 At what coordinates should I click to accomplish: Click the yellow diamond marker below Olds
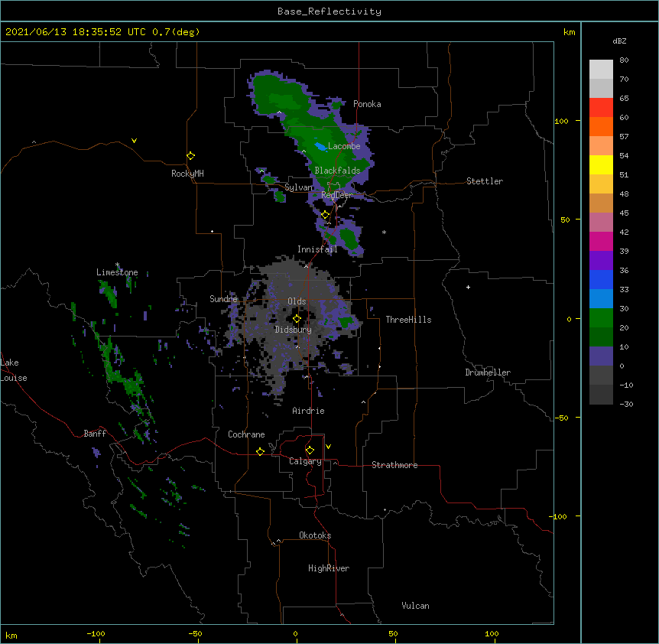coord(297,319)
